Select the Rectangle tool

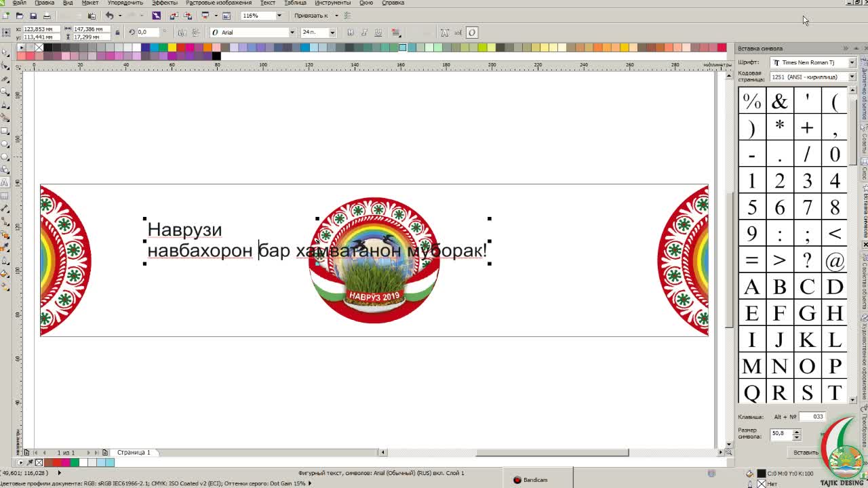pos(5,131)
